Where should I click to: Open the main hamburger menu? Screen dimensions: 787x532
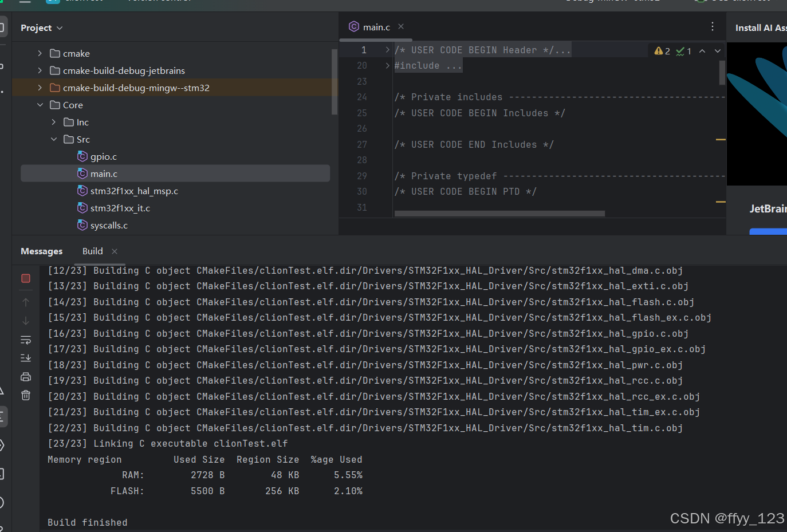[25, 2]
